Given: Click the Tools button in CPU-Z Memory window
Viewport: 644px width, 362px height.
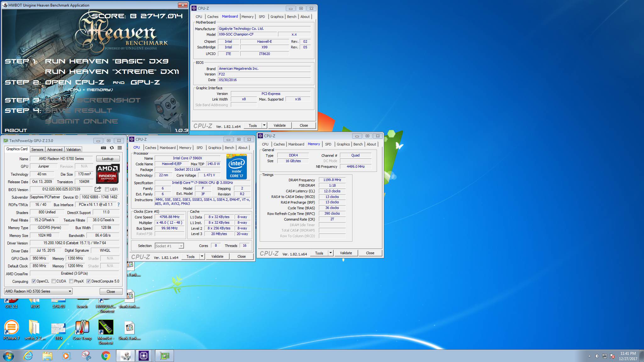Looking at the screenshot, I should click(319, 253).
